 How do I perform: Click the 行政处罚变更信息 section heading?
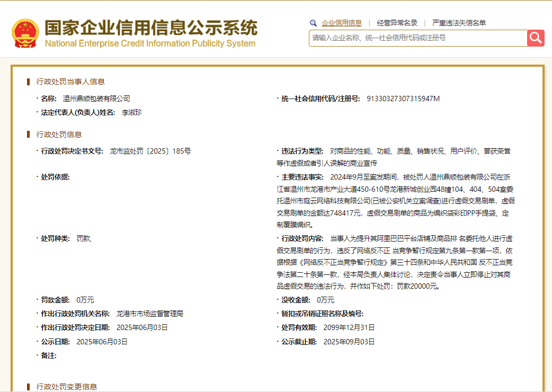tap(67, 387)
